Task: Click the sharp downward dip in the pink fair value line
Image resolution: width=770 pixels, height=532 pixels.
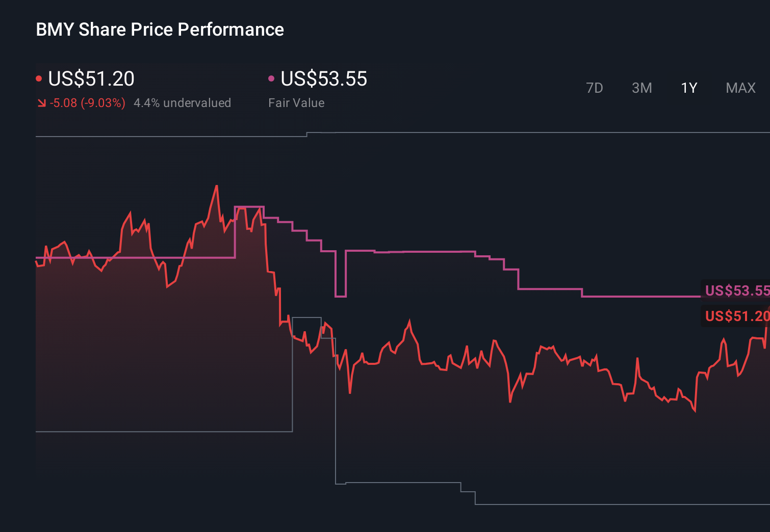Action: pyautogui.click(x=341, y=296)
